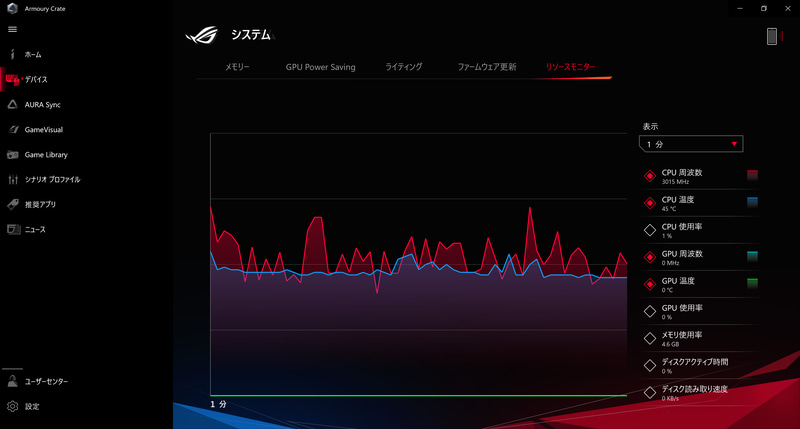Click the 表示 label above dropdown

(x=650, y=127)
